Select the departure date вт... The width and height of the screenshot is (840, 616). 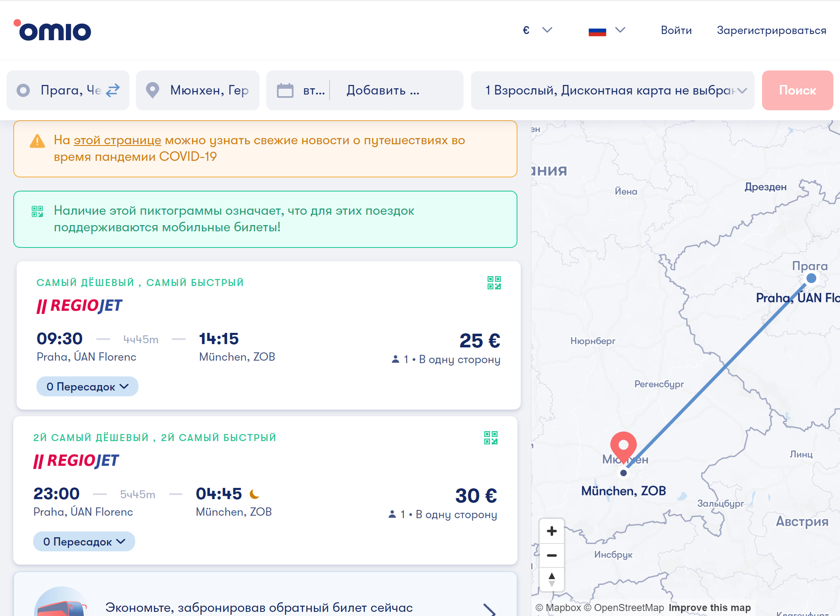pos(314,90)
